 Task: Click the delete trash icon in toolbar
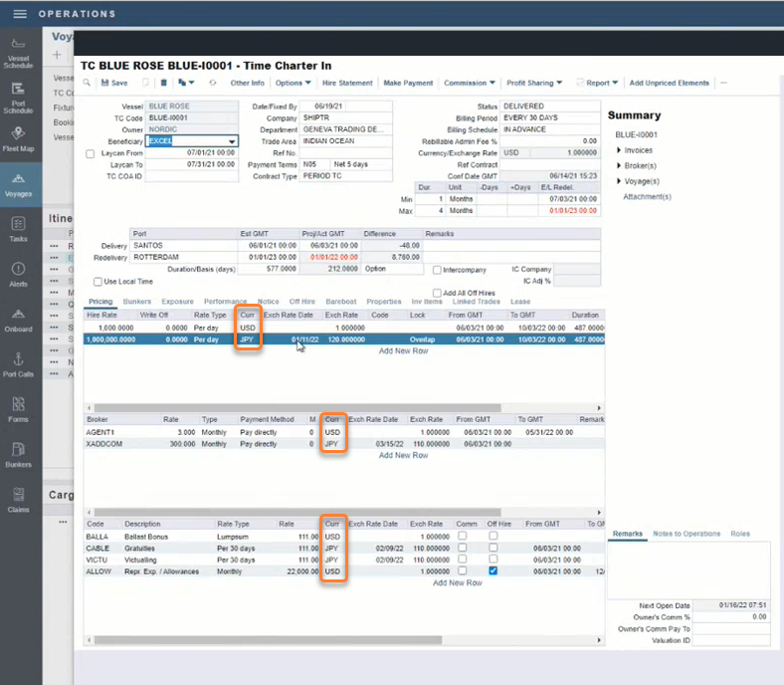(164, 83)
